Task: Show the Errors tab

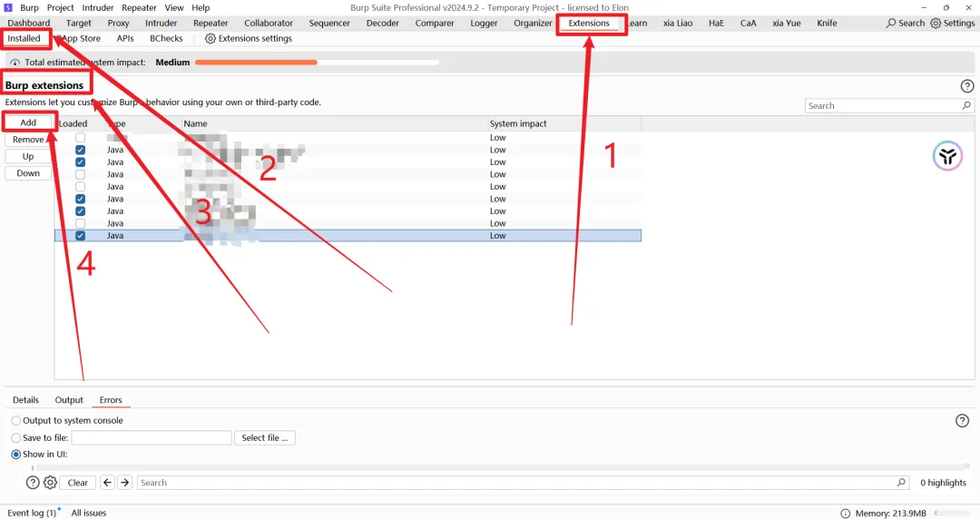Action: point(111,400)
